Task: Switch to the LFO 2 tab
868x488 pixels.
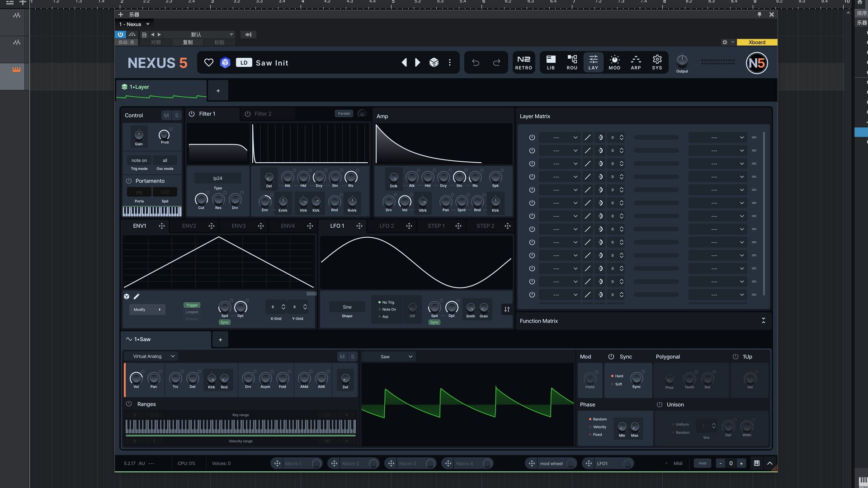Action: 387,226
